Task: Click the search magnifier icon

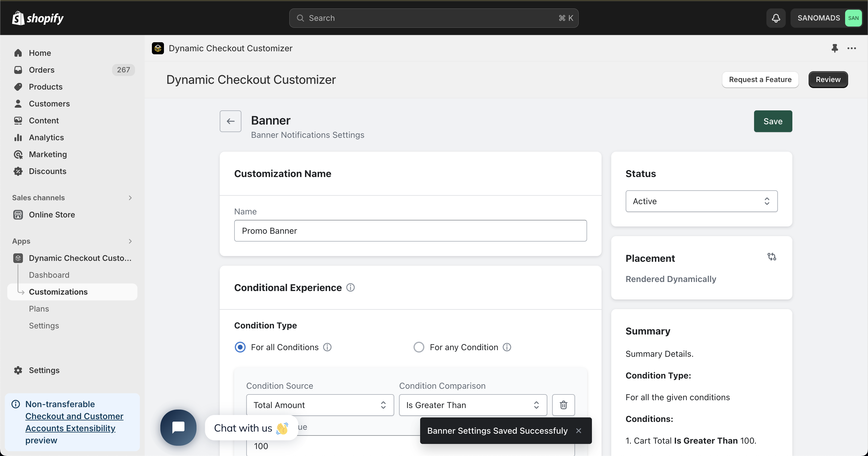Action: pos(300,18)
